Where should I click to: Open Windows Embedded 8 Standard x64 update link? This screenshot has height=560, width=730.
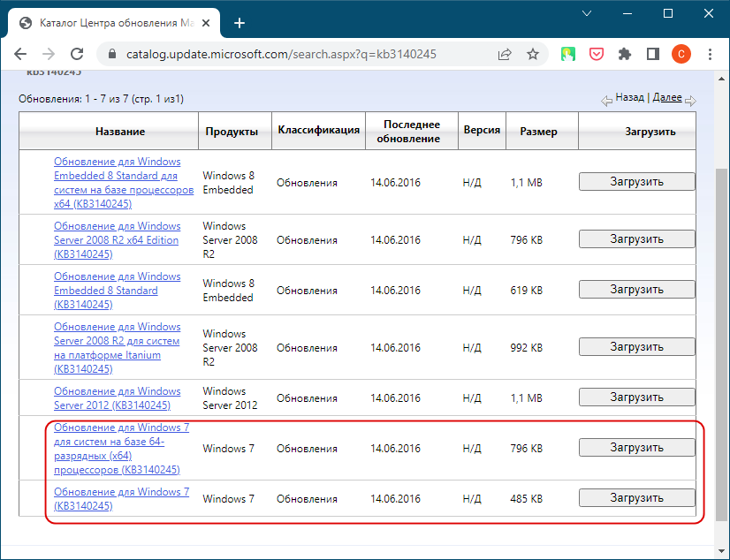point(124,183)
